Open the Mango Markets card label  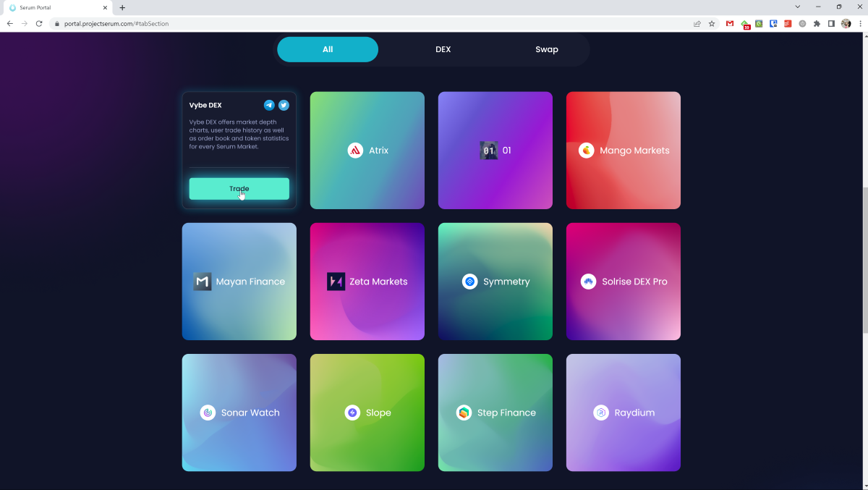pyautogui.click(x=634, y=151)
